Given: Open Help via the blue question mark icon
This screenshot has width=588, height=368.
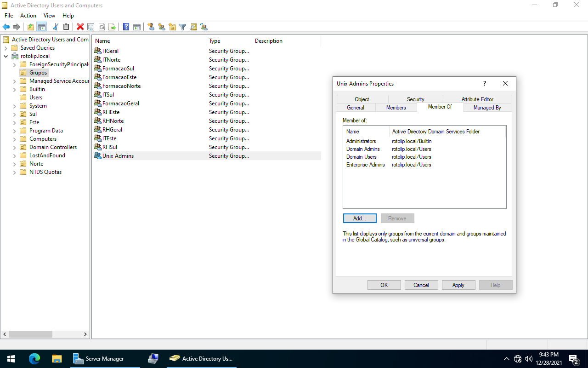Looking at the screenshot, I should pos(126,27).
